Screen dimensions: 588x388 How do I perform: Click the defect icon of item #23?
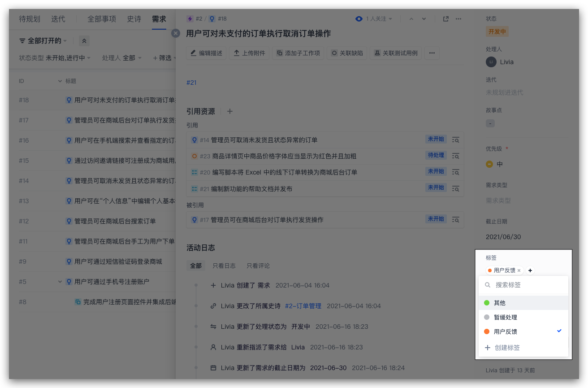coord(195,156)
